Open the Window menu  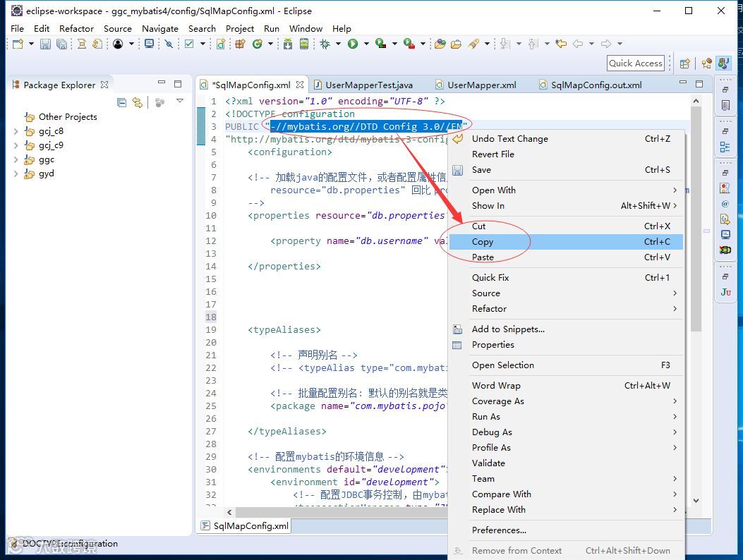(x=306, y=28)
